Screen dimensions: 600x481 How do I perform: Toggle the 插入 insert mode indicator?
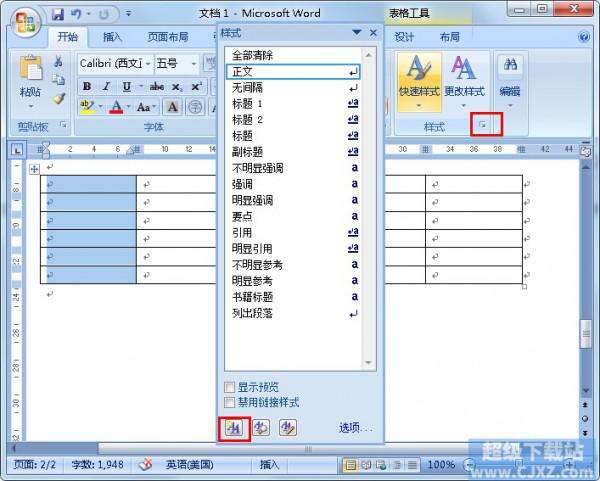[269, 465]
